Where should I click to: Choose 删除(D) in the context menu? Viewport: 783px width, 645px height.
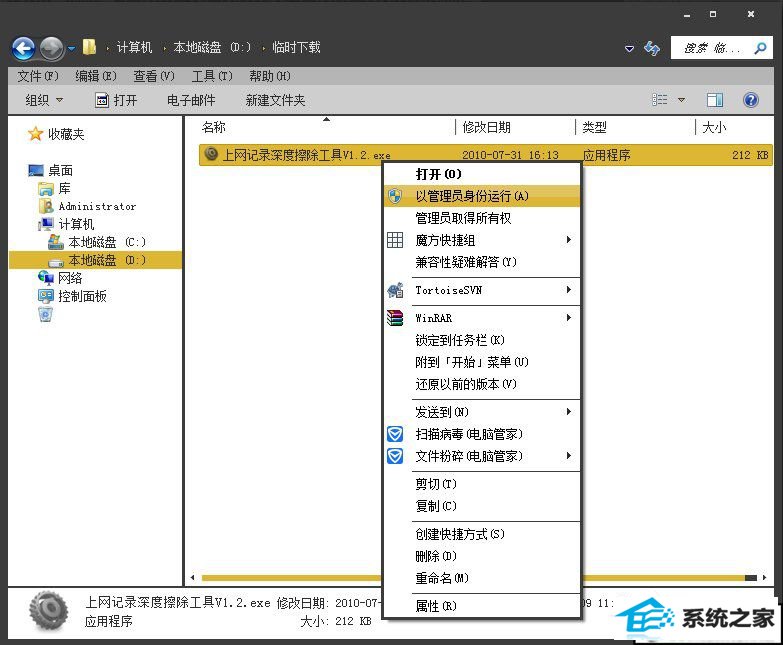481,556
